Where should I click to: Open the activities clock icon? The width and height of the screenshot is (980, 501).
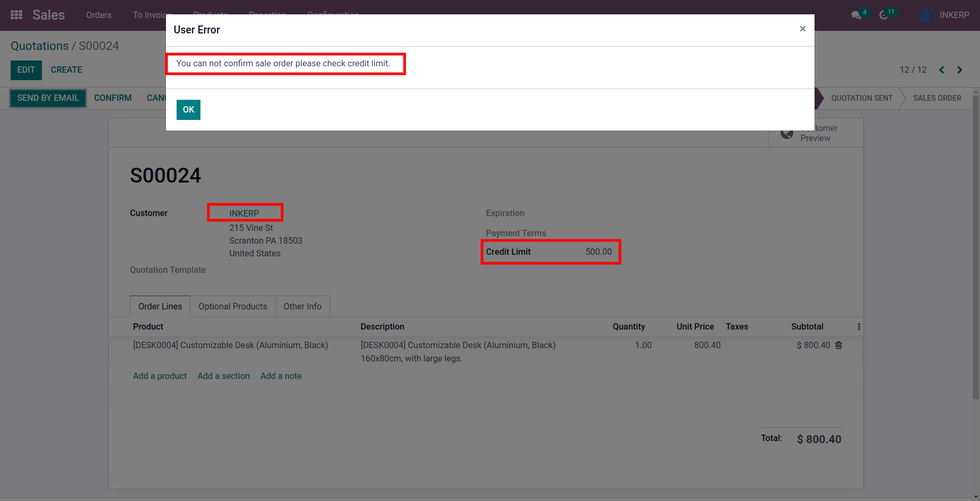pos(884,15)
